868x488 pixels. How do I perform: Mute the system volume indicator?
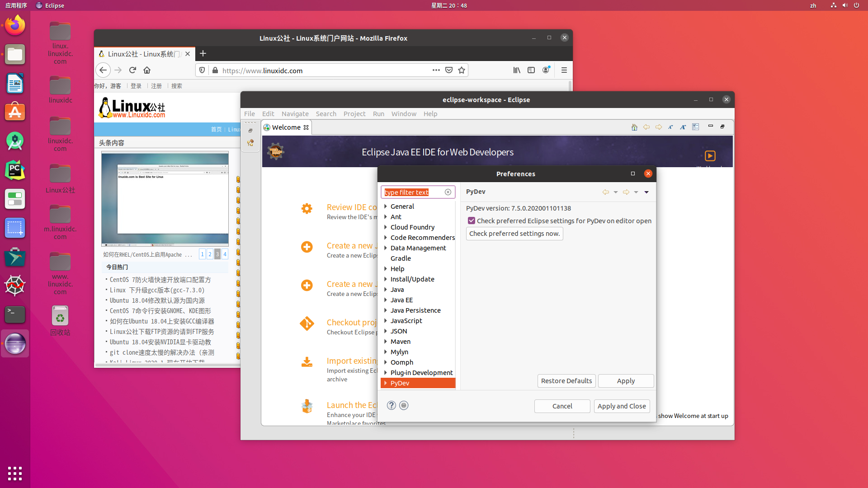point(844,5)
